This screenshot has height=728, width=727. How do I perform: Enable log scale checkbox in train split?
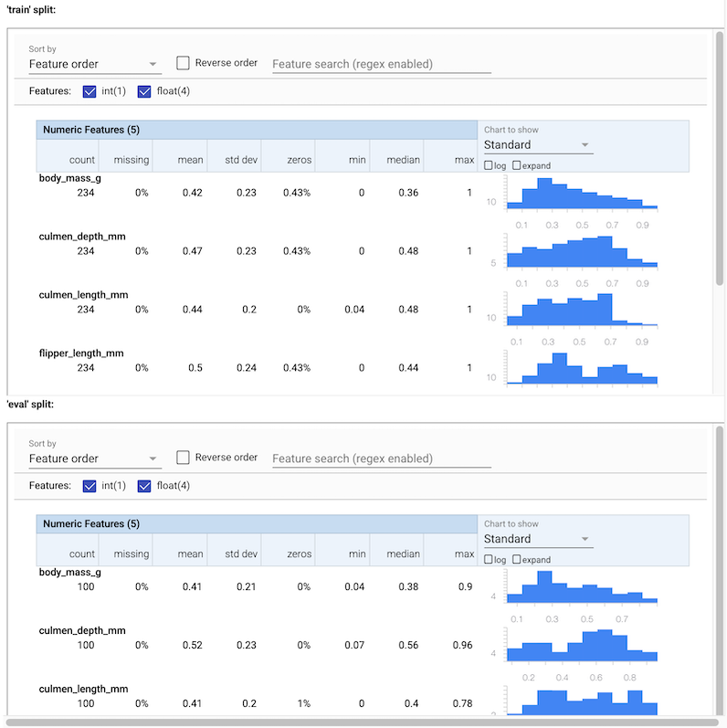[489, 165]
